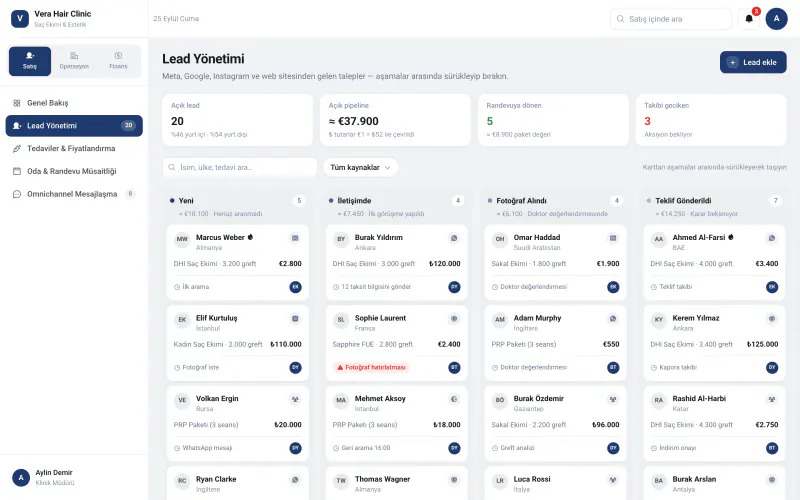Click source icon on Burak Arslan card
This screenshot has width=800, height=500.
772,480
